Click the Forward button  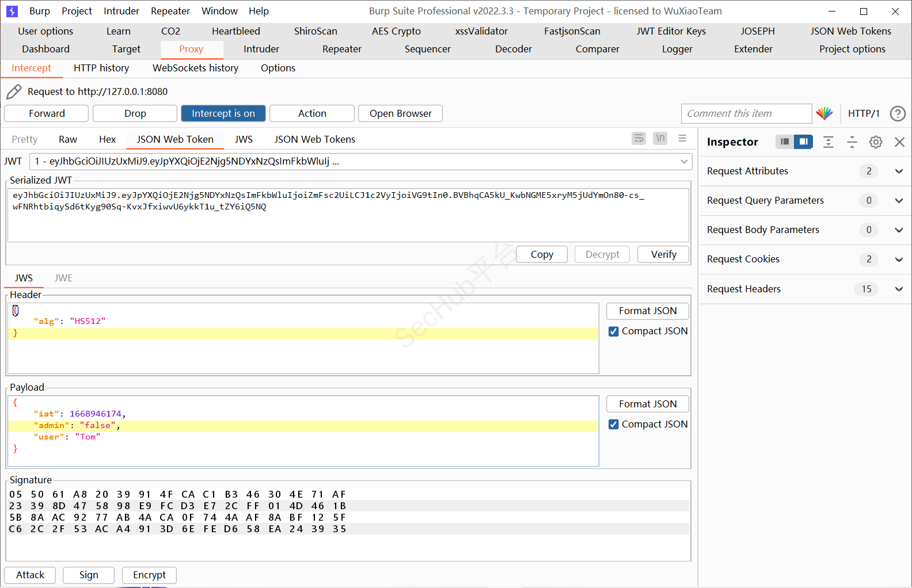pos(47,113)
